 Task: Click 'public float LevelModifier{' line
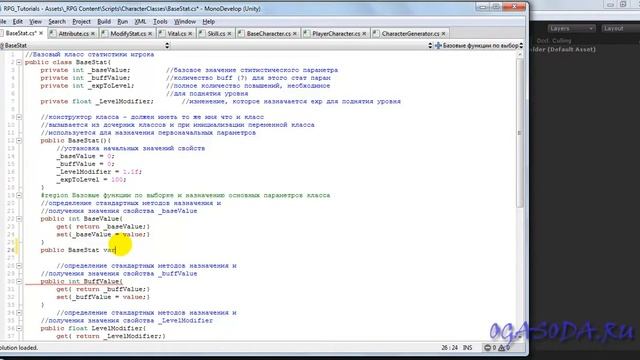pos(93,328)
